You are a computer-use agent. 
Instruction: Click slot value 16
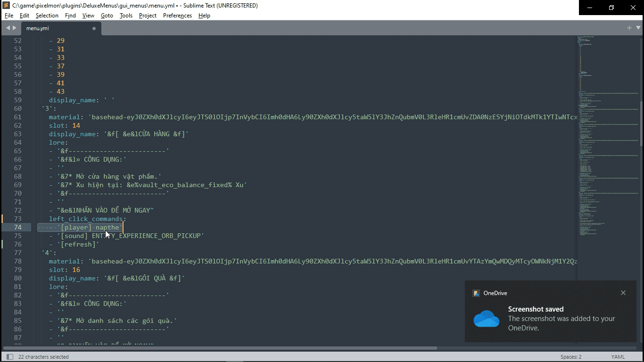pos(76,270)
